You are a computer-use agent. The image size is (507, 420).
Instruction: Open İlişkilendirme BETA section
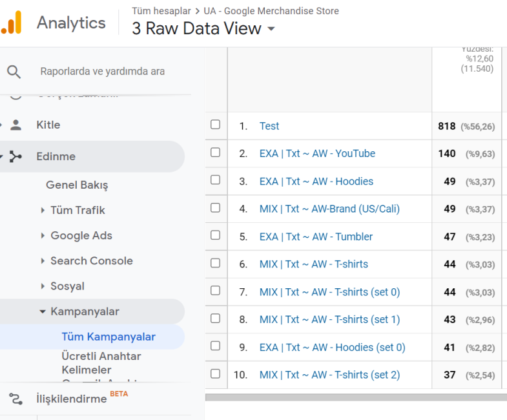(82, 399)
